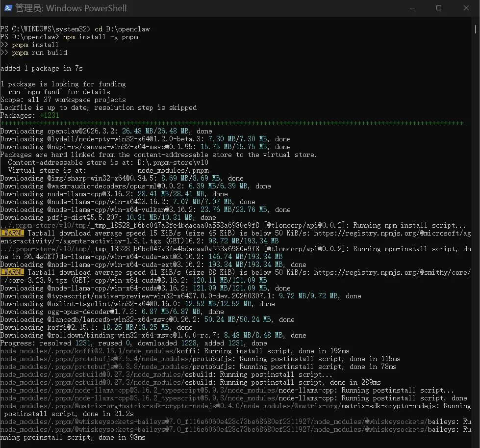
Task: Click koffi 'Running install script' line
Action: click(175, 351)
